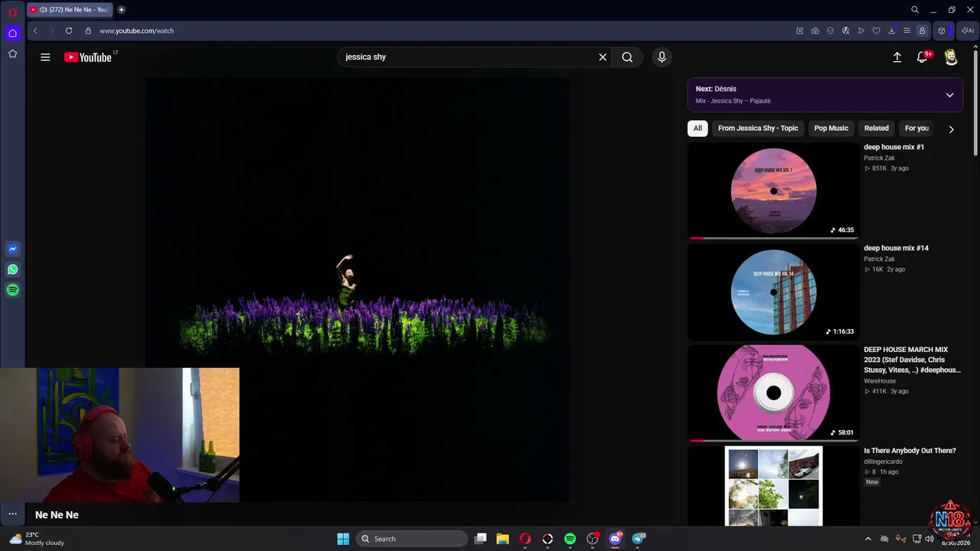Select the 'From Jessica Shy - Topic' chip
Screen dimensions: 980x551
pyautogui.click(x=758, y=129)
